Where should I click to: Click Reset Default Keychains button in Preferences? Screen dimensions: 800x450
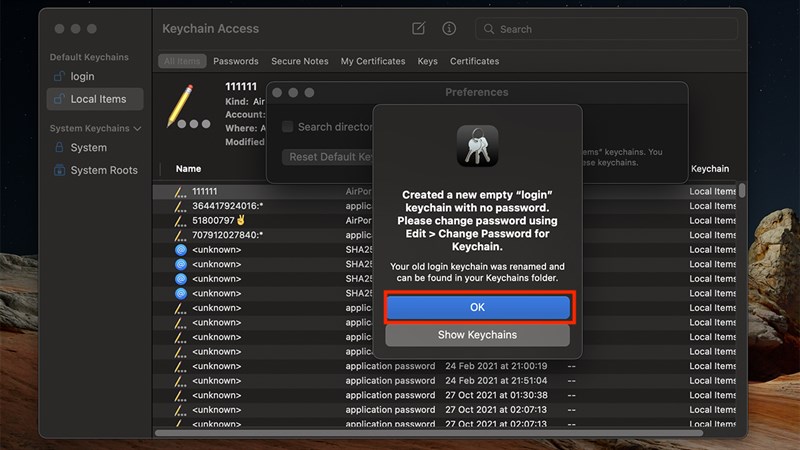tap(330, 157)
